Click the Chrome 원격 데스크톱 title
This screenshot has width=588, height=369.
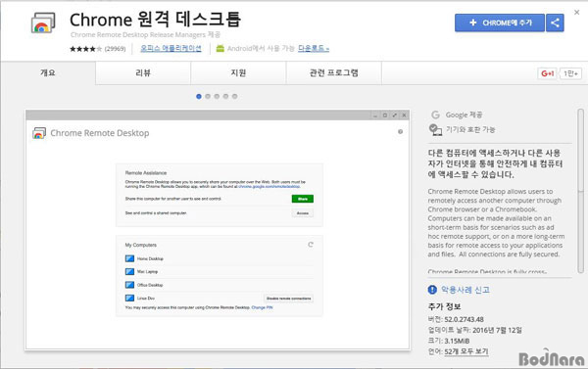(x=155, y=20)
